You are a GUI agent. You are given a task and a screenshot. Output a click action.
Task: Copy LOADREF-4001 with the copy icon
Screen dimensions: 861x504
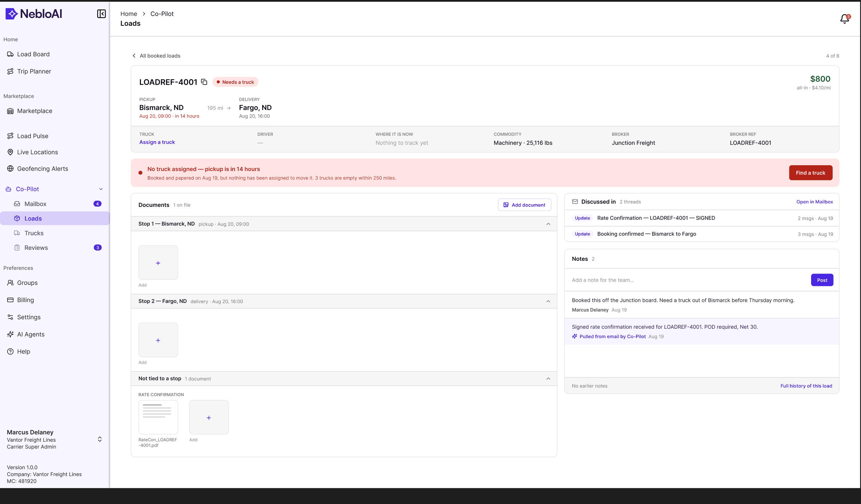204,82
